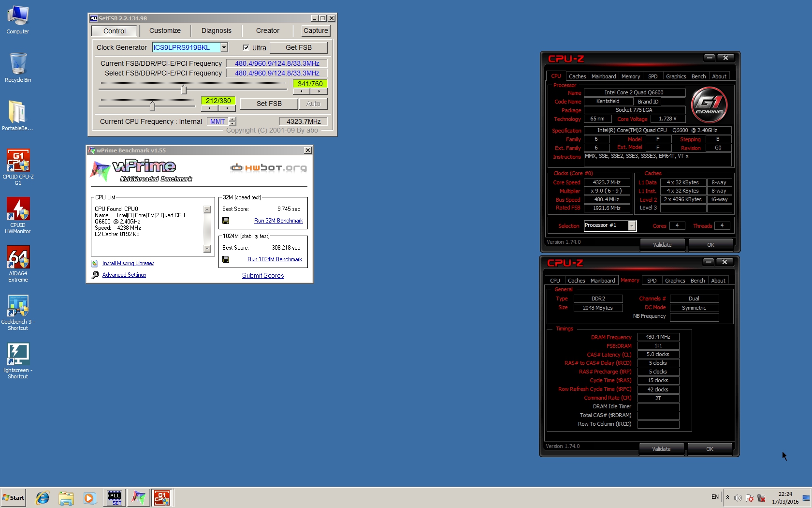Viewport: 812px width, 508px height.
Task: Click the show desktop tray icon
Action: (806, 498)
